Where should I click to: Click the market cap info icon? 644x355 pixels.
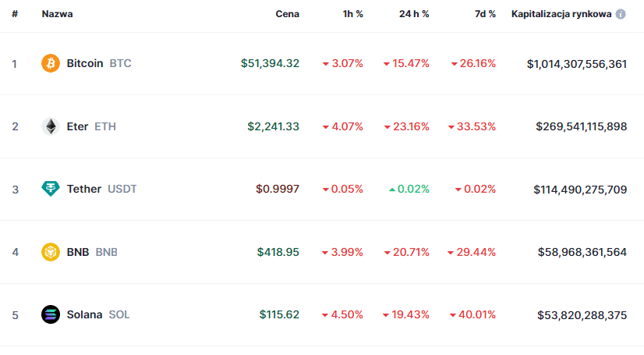[x=620, y=14]
